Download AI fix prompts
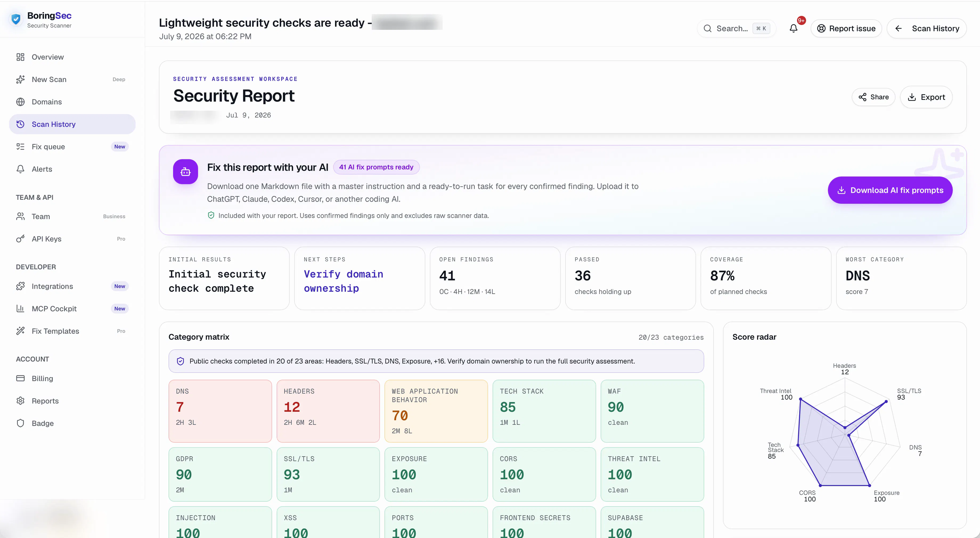 (x=890, y=190)
